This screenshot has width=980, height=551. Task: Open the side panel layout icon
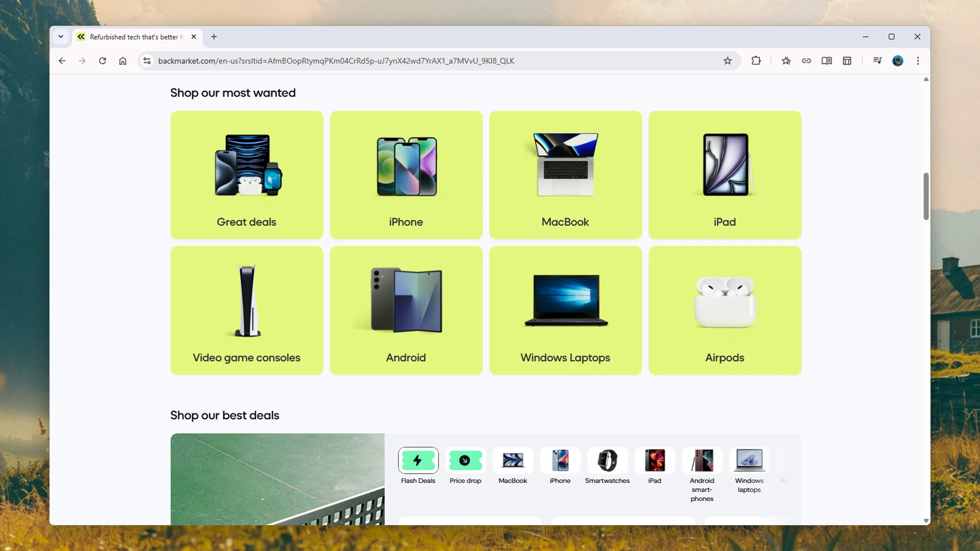(847, 61)
